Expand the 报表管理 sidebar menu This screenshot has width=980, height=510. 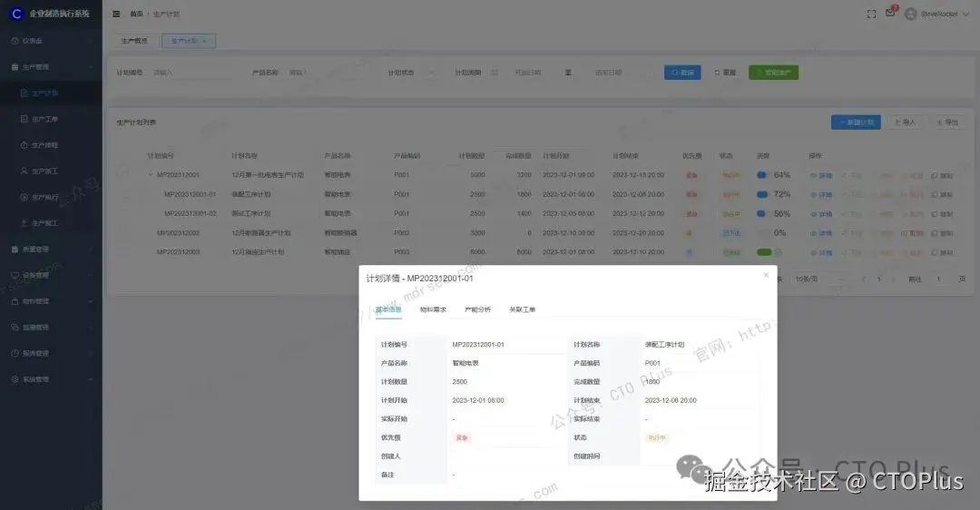(51, 353)
